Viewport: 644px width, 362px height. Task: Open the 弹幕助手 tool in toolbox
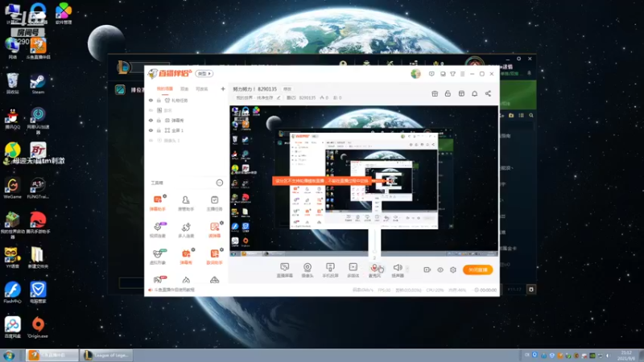coord(157,203)
